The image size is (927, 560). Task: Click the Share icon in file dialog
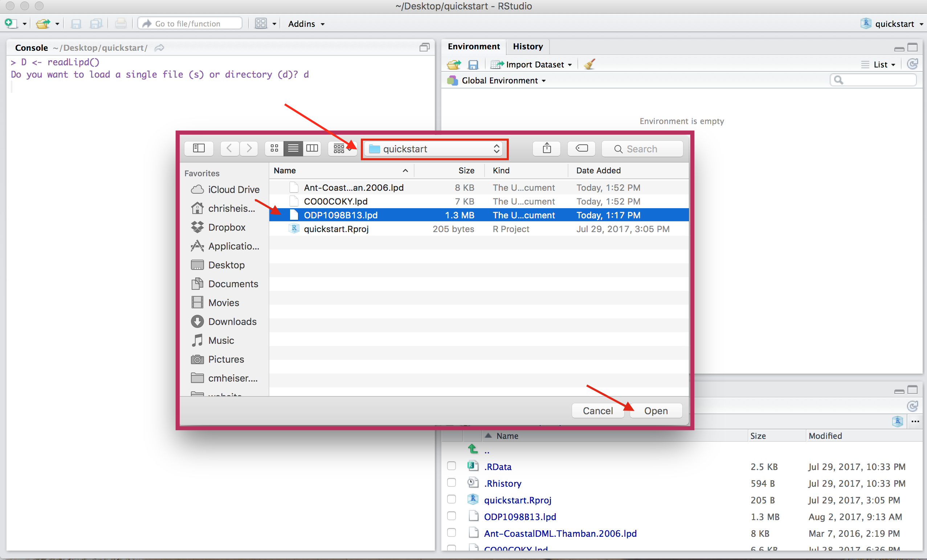pyautogui.click(x=547, y=148)
